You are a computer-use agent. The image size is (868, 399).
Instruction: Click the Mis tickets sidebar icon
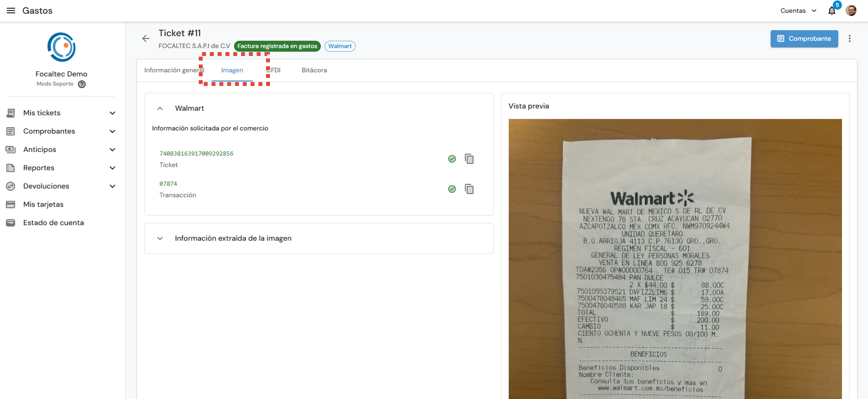coord(11,113)
